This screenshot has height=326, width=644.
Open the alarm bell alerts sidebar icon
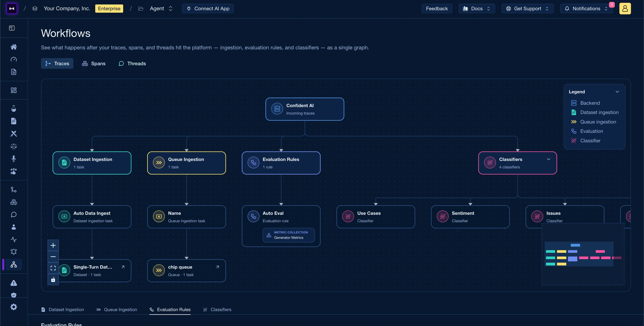point(14,252)
